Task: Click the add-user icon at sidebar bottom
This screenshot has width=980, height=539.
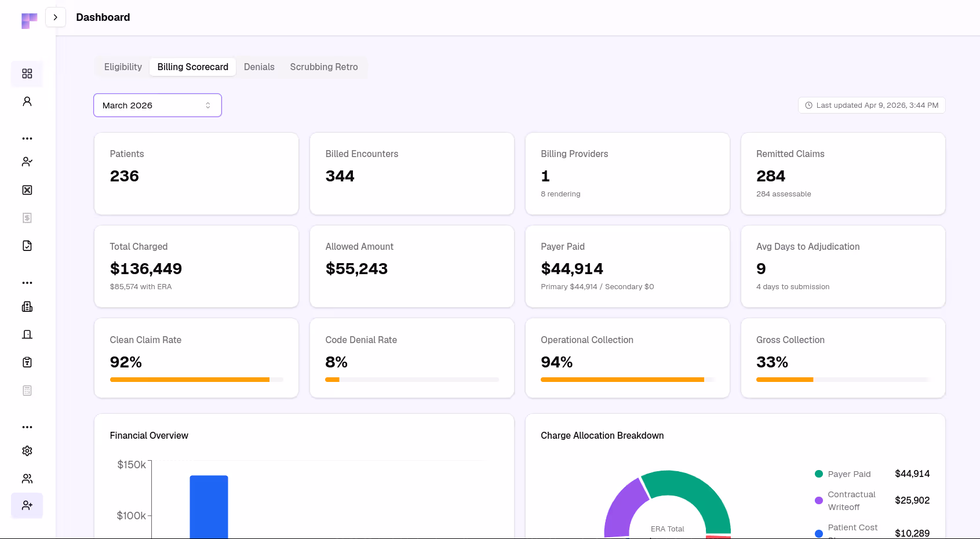Action: [x=27, y=505]
